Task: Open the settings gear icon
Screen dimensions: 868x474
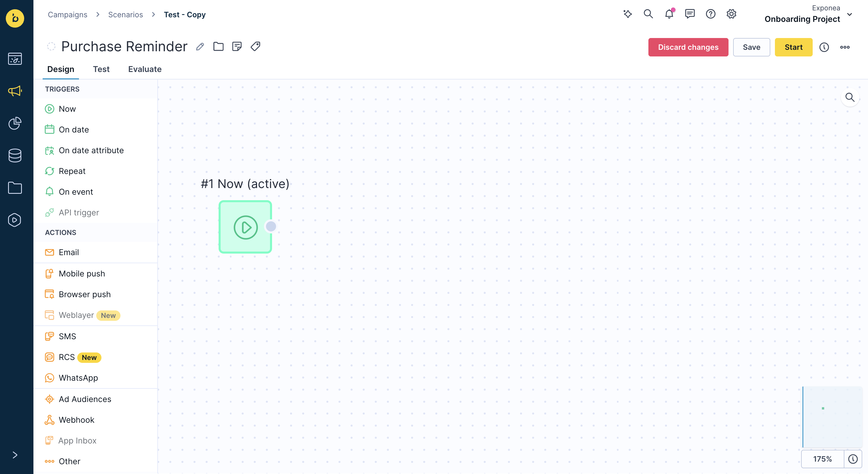Action: click(731, 14)
